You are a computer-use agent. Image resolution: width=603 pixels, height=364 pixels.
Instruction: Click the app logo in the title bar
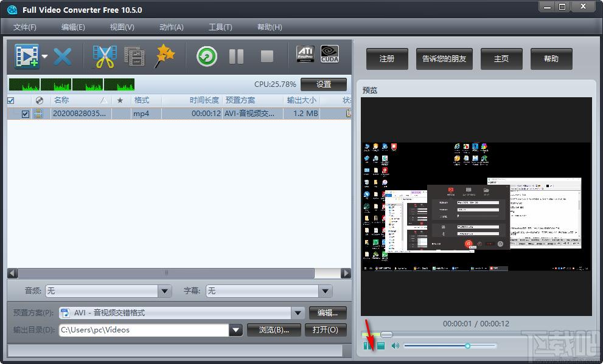point(12,10)
